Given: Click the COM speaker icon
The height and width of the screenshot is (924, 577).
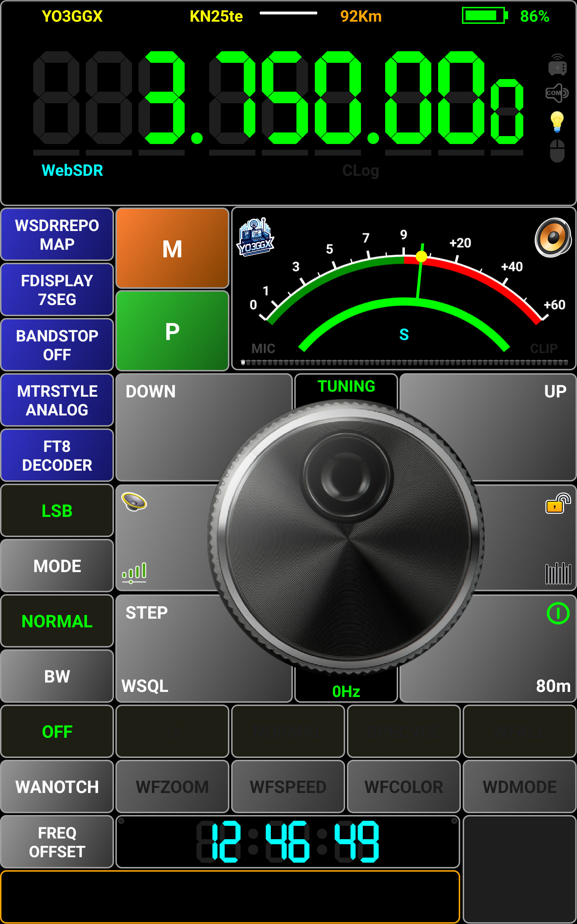Looking at the screenshot, I should (557, 93).
